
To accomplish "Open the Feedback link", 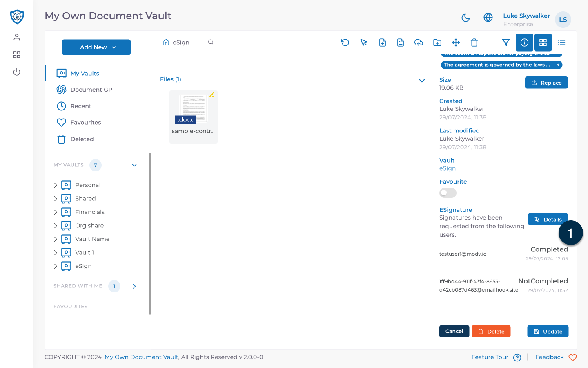I will click(550, 357).
